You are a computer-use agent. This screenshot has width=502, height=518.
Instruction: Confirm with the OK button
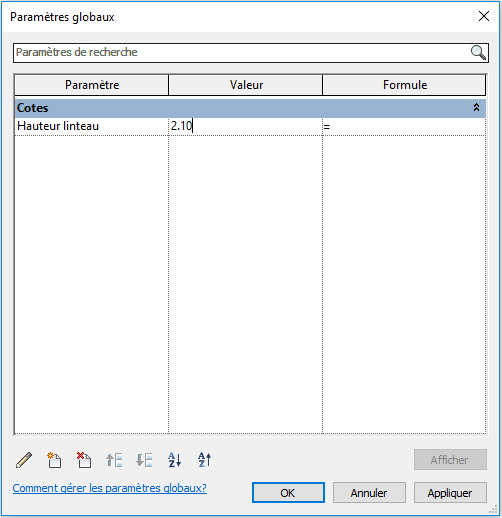288,493
